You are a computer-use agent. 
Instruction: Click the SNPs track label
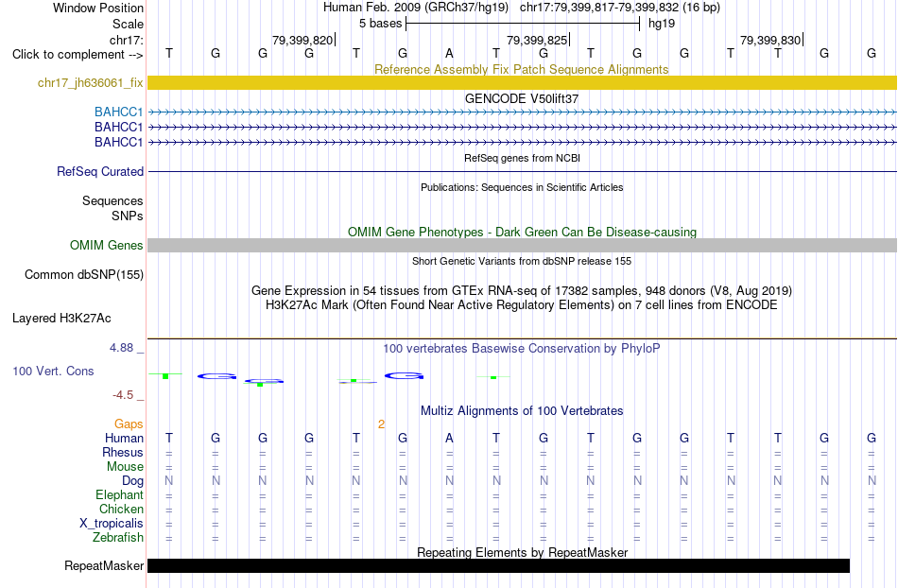pos(128,216)
